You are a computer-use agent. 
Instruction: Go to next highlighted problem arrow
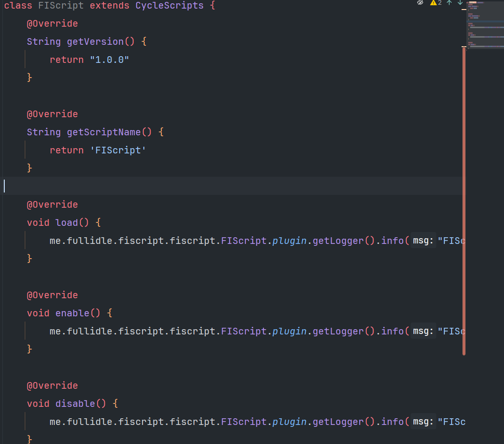pyautogui.click(x=460, y=2)
